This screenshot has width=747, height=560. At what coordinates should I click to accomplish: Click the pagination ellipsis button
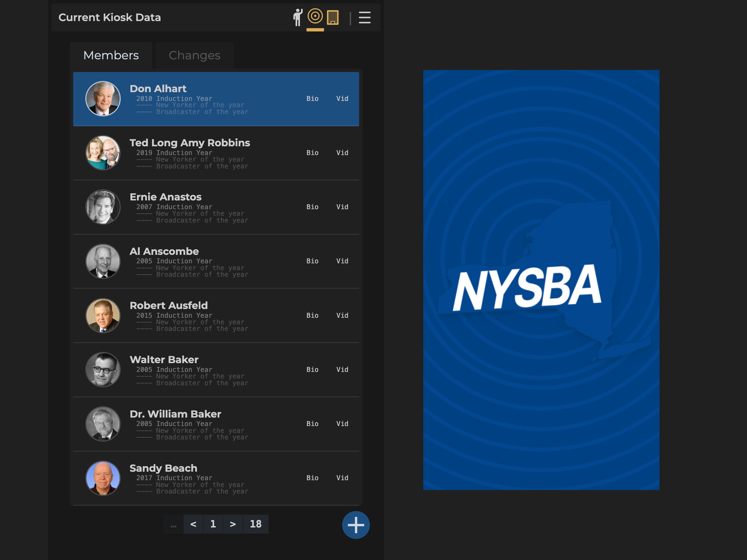[173, 524]
